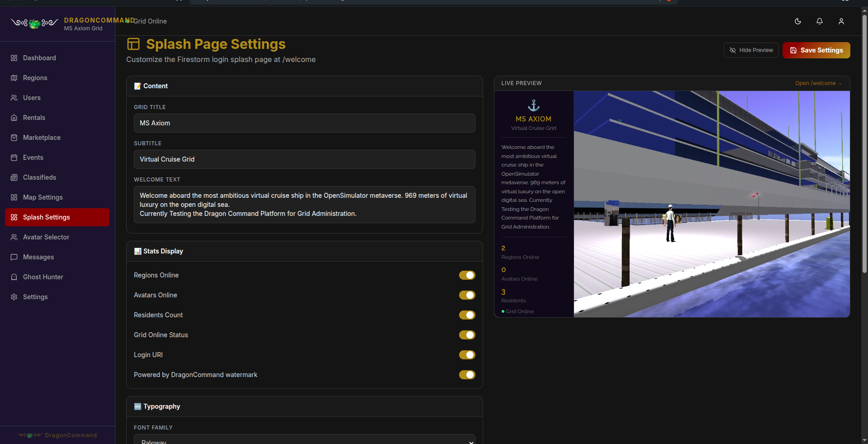Image resolution: width=868 pixels, height=444 pixels.
Task: Click the Classifieds newspaper icon
Action: (14, 177)
